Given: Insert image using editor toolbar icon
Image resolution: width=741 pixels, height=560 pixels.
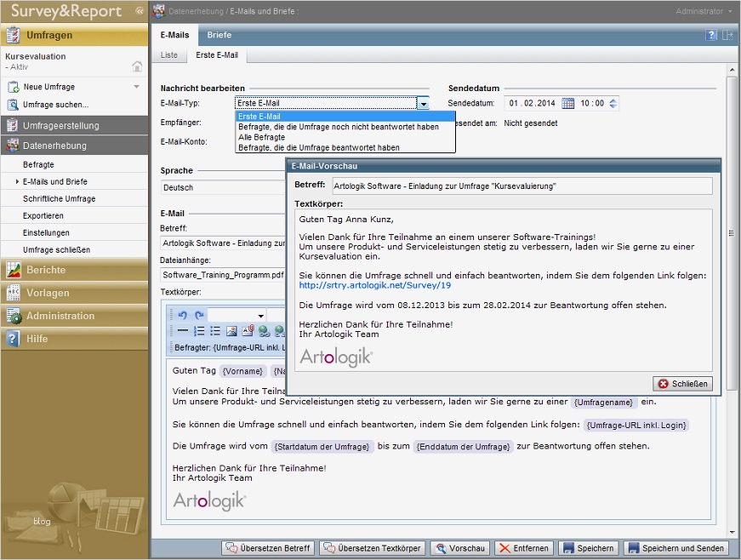Looking at the screenshot, I should [231, 331].
